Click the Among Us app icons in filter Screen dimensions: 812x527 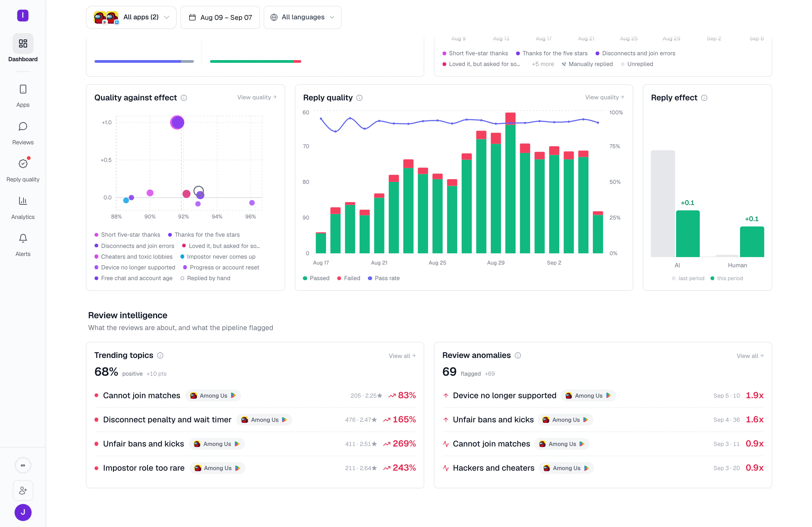(106, 17)
